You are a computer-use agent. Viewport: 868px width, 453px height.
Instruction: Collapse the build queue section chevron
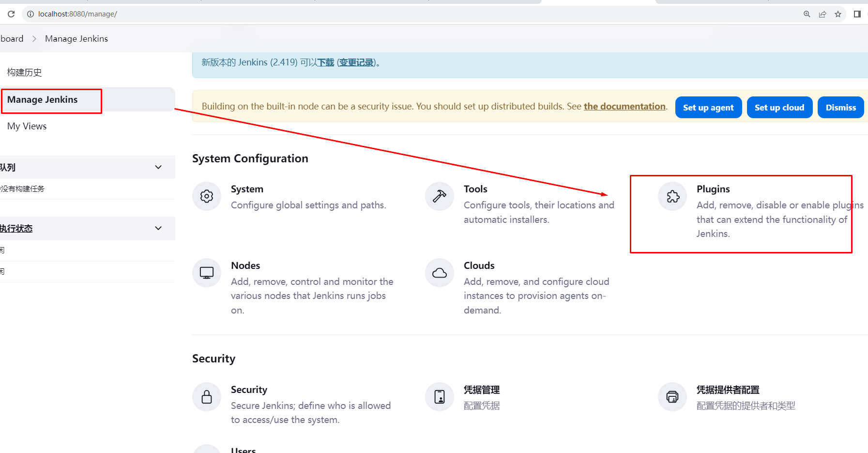tap(158, 167)
